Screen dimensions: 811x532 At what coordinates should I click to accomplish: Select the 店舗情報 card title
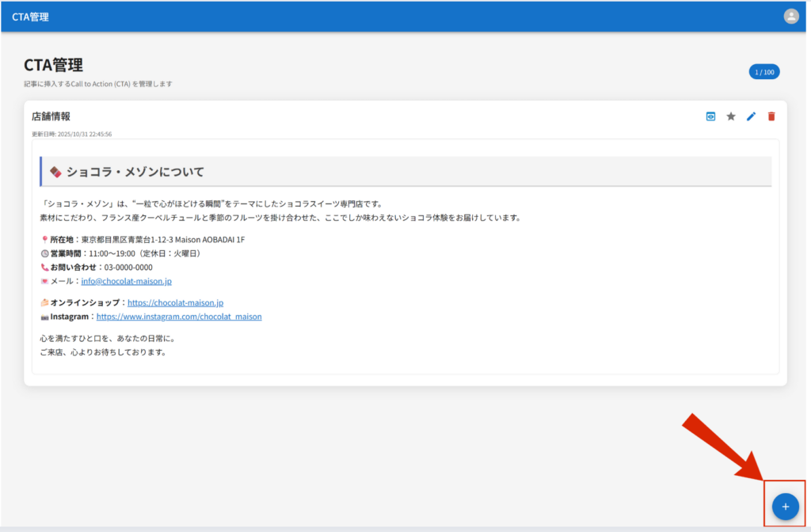[x=51, y=116]
